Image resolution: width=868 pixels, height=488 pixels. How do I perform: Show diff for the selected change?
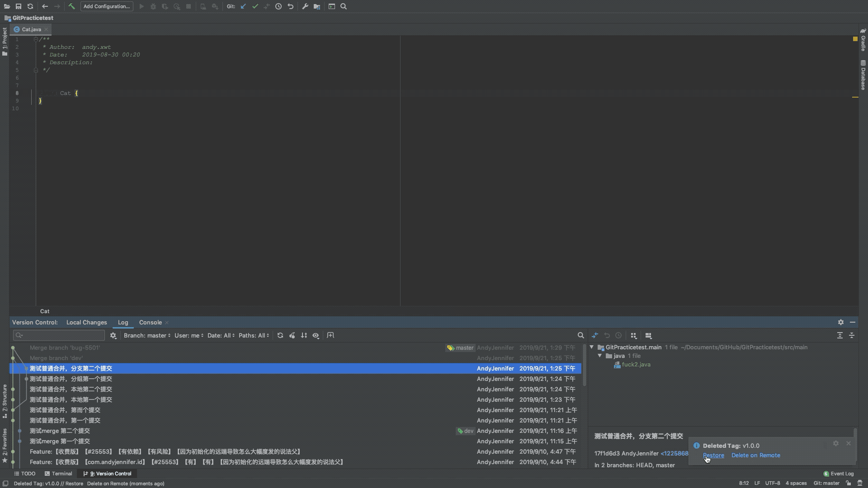click(595, 335)
